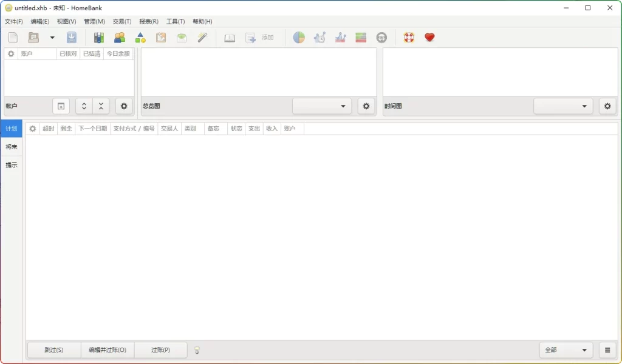Open the trend time report icon
This screenshot has width=622, height=364.
(x=320, y=37)
